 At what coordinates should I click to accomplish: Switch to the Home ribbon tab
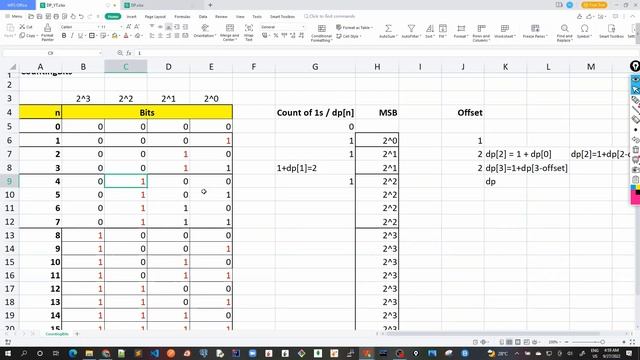pyautogui.click(x=113, y=16)
